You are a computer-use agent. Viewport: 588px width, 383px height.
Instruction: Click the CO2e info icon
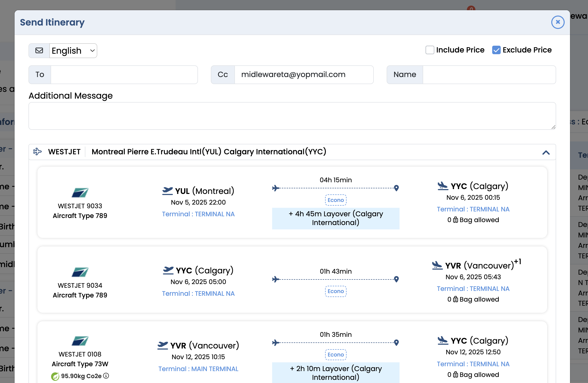[x=106, y=376]
